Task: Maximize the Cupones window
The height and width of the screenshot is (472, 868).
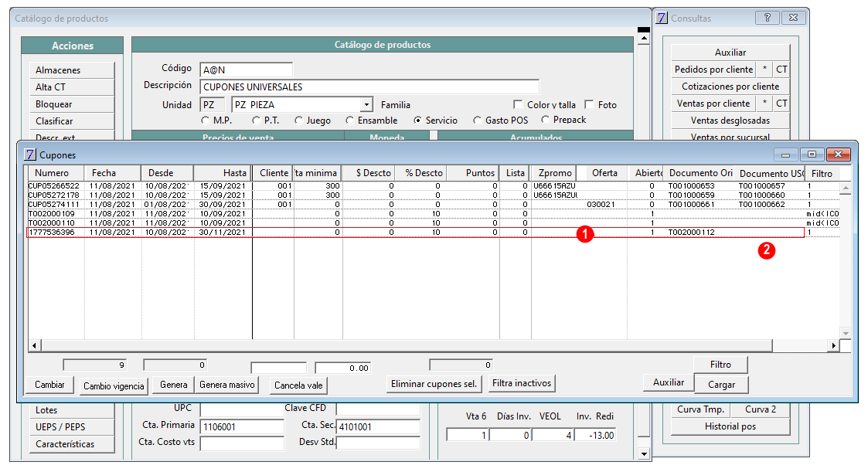Action: 812,155
